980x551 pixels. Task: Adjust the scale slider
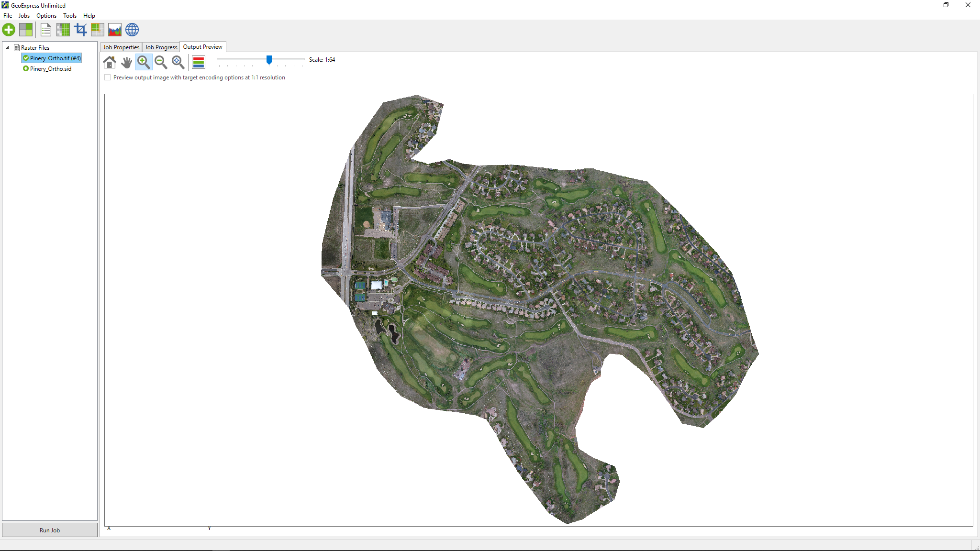(269, 60)
